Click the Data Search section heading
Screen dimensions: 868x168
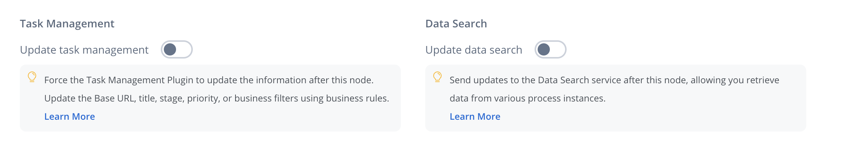[456, 24]
